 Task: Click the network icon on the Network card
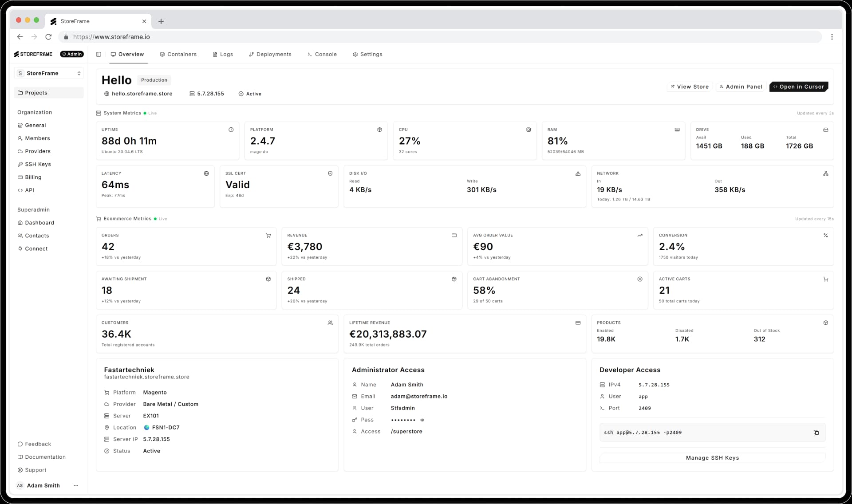825,173
